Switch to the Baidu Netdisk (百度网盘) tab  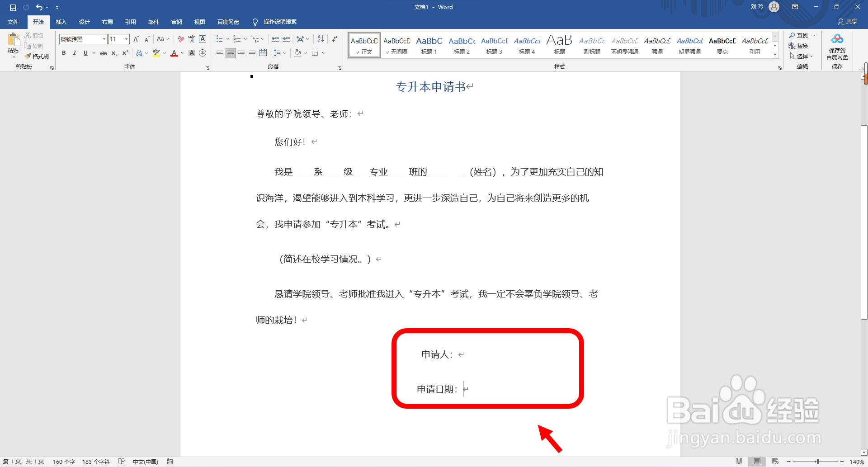click(x=228, y=22)
